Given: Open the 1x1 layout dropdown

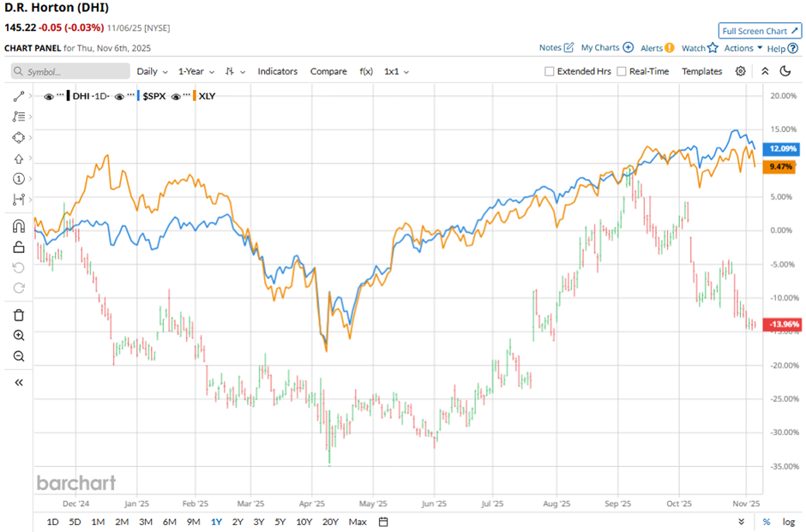Looking at the screenshot, I should click(x=396, y=71).
